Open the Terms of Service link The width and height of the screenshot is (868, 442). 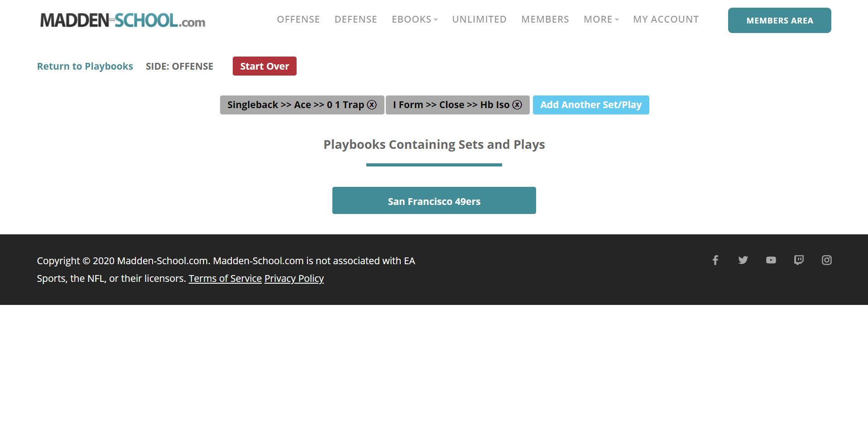[x=225, y=278]
